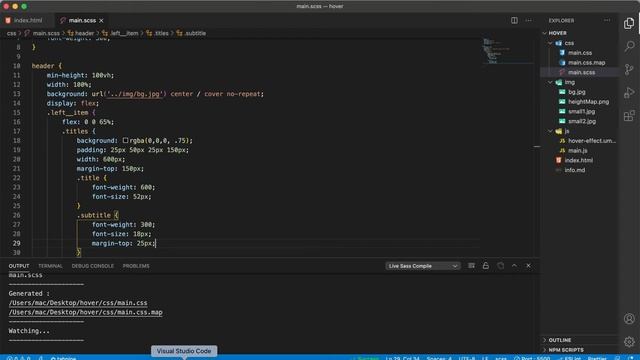Open small2.jpg image file

click(582, 121)
